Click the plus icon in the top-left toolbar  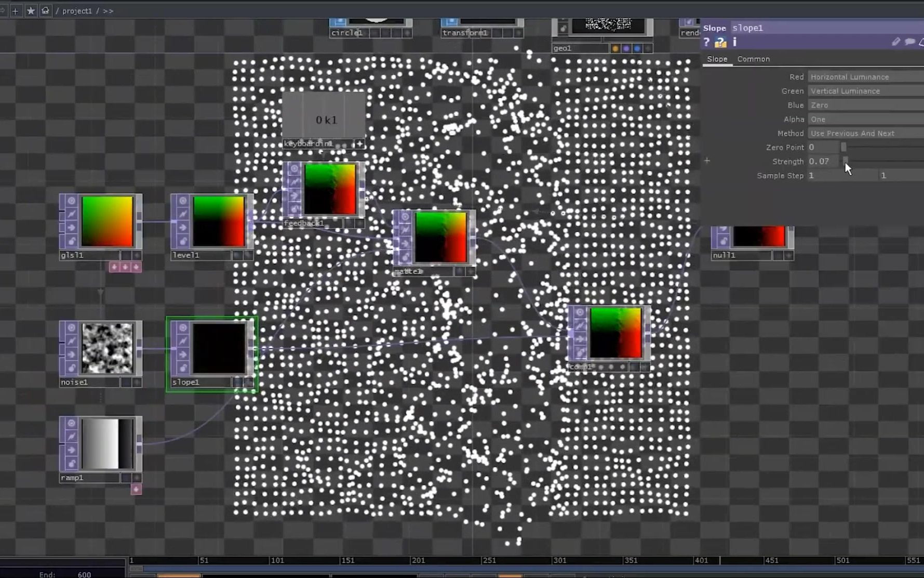coord(16,10)
